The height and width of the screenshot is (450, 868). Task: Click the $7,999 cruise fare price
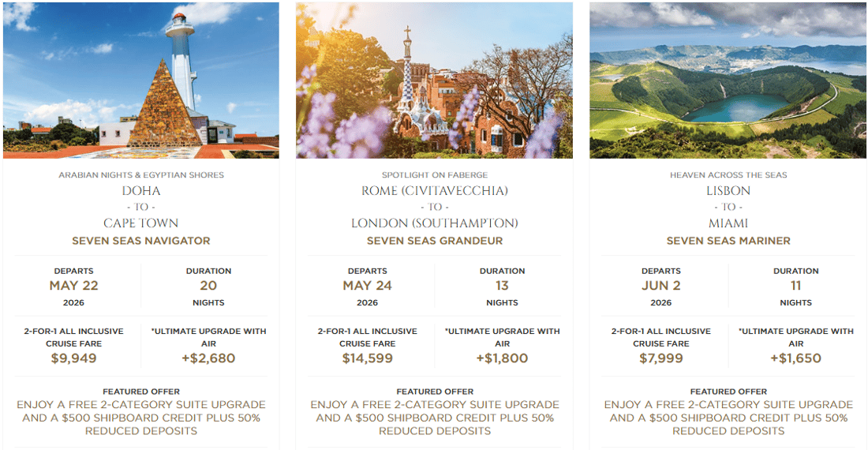[660, 358]
